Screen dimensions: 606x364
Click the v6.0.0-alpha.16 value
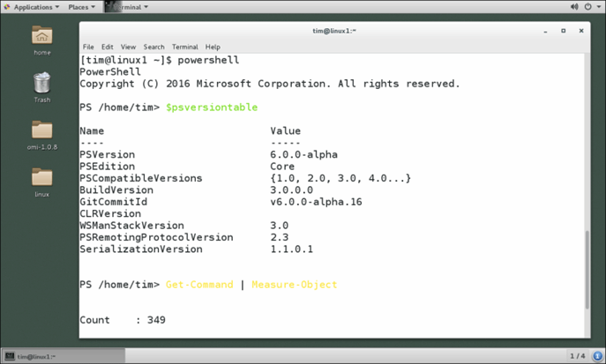coord(316,202)
